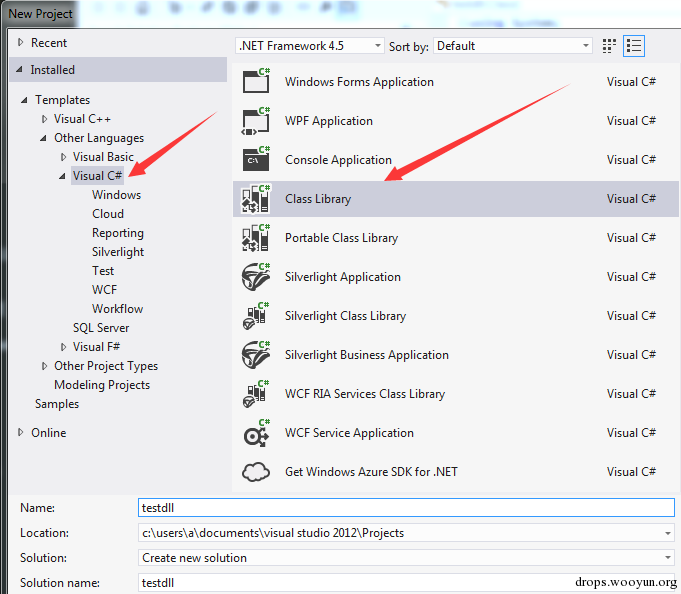Click the Windows Forms Application template icon
This screenshot has height=594, width=681.
256,81
